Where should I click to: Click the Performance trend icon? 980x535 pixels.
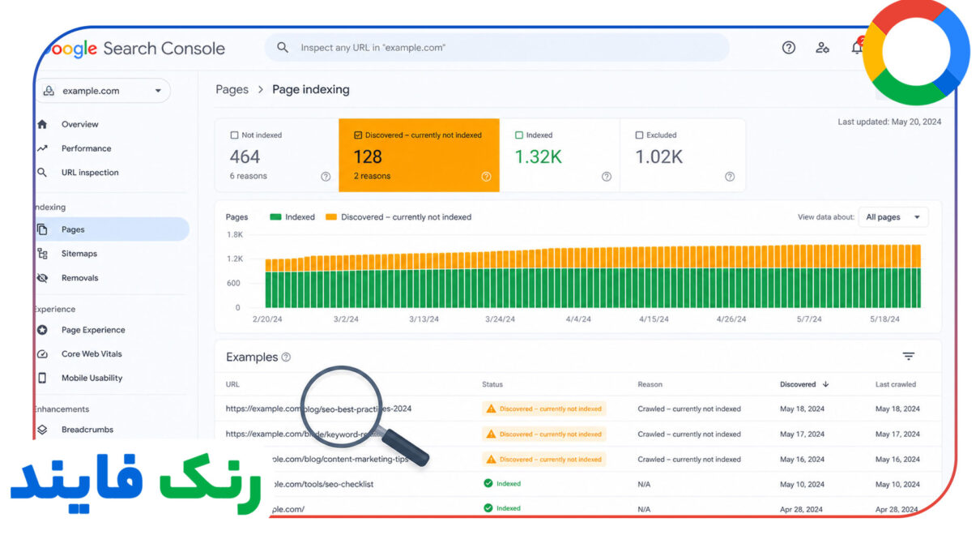(42, 148)
